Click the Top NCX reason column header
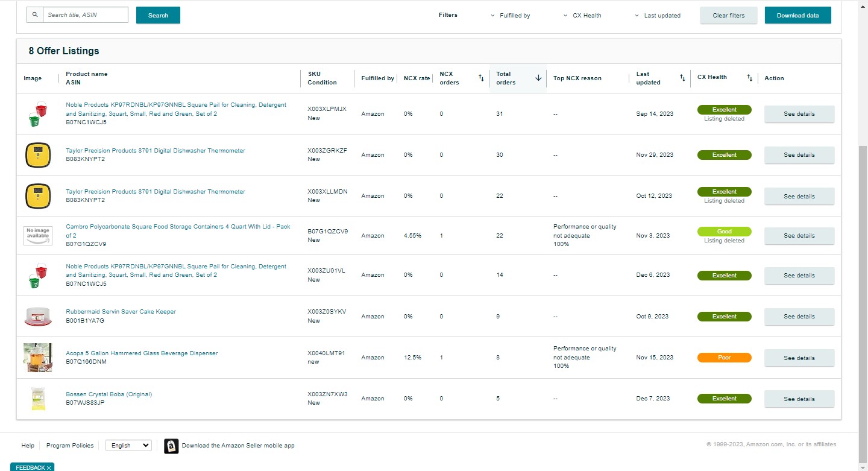This screenshot has height=471, width=868. click(x=577, y=78)
